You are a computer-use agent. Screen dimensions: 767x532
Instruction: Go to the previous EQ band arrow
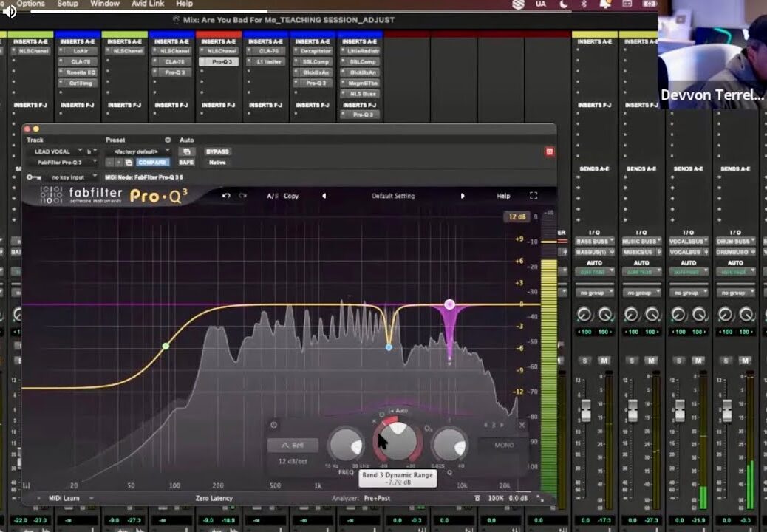[x=485, y=425]
